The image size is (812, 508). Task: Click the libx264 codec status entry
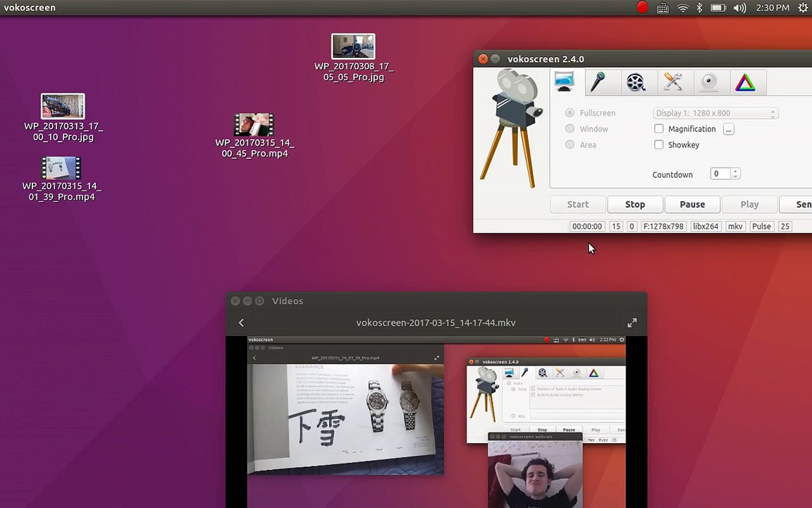(706, 226)
